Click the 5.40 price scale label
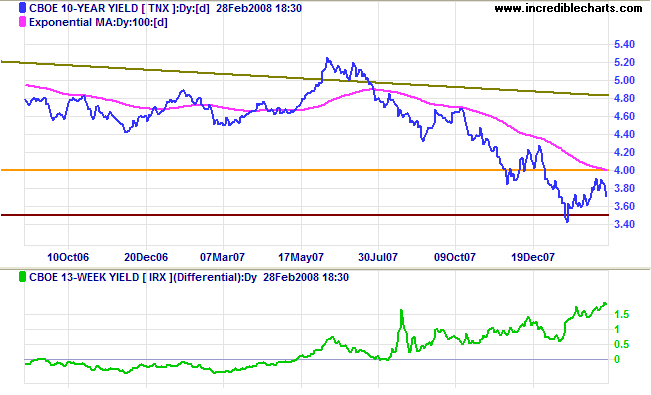The height and width of the screenshot is (395, 651). pos(624,44)
